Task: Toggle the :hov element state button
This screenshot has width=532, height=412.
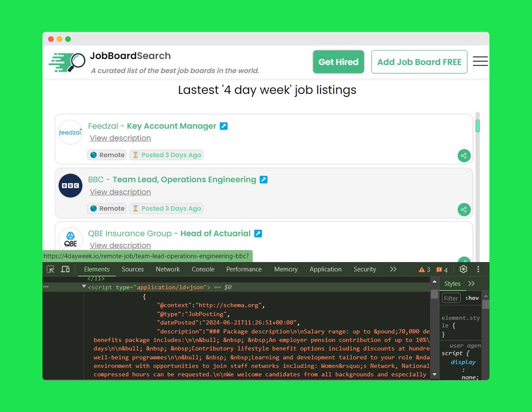Action: (x=472, y=298)
